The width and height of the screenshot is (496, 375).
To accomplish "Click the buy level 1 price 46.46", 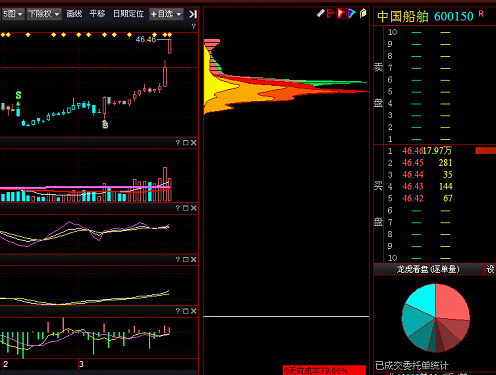I will (x=412, y=151).
